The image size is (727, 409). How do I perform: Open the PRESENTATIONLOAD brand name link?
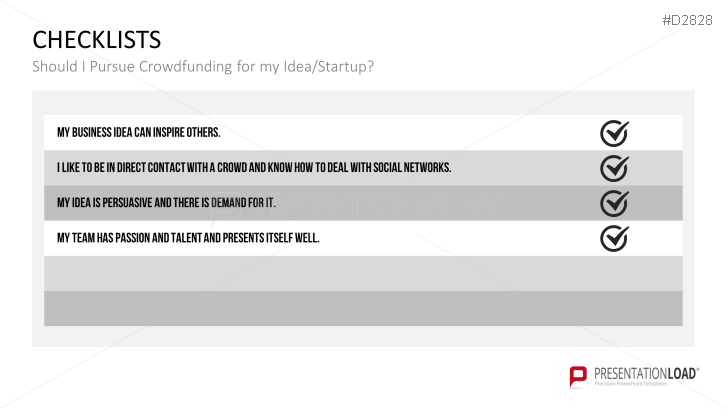pos(643,372)
